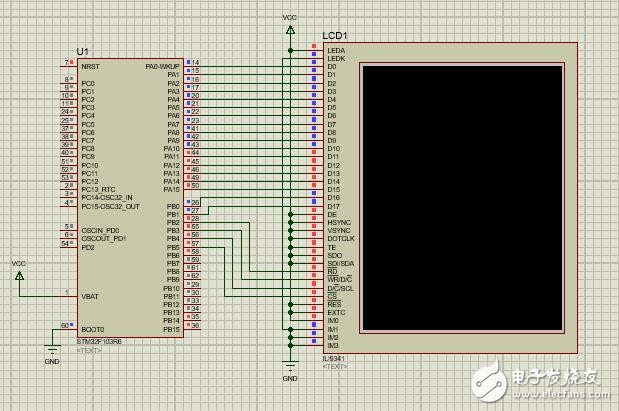
Task: Click the D0 pin label on LCD1
Action: coord(332,67)
